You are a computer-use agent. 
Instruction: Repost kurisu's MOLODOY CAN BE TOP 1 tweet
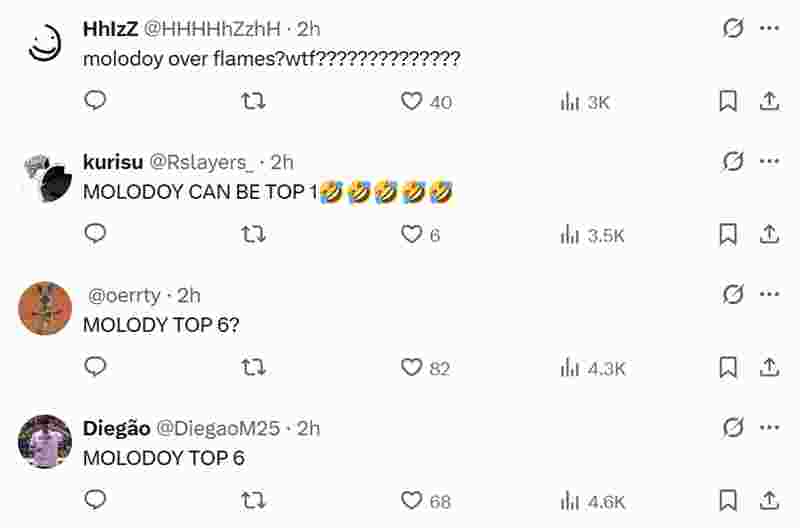[254, 233]
